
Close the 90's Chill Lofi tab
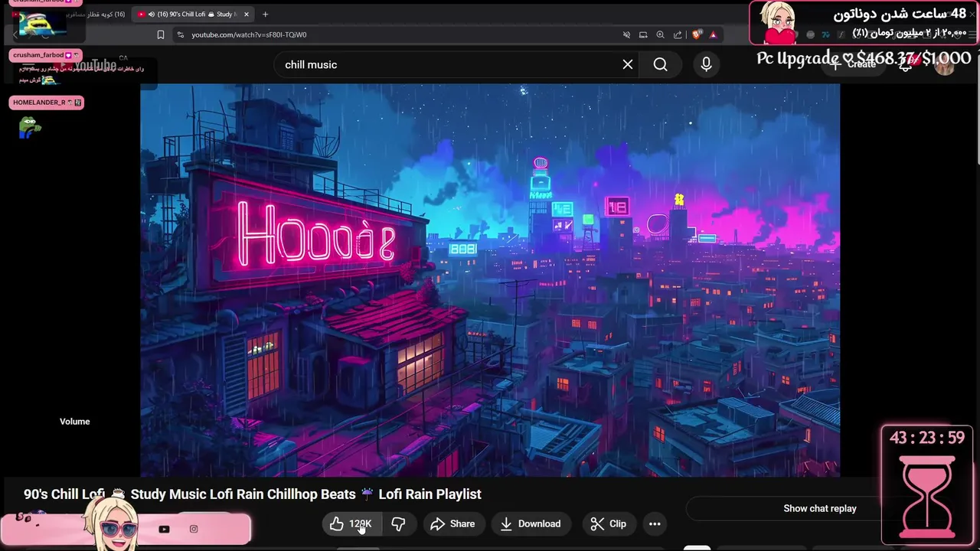[x=246, y=14]
